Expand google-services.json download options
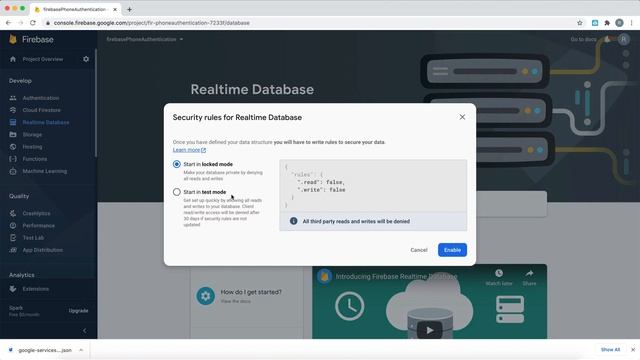The height and width of the screenshot is (360, 640). click(81, 350)
